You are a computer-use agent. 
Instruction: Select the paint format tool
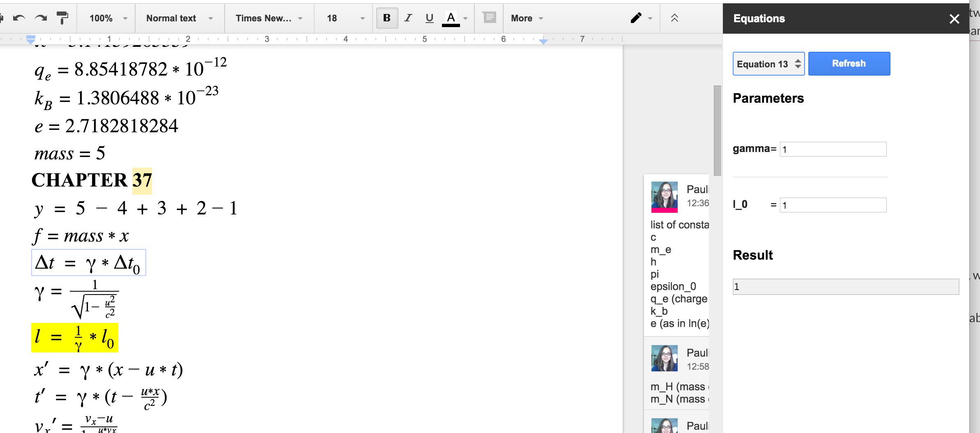tap(62, 18)
